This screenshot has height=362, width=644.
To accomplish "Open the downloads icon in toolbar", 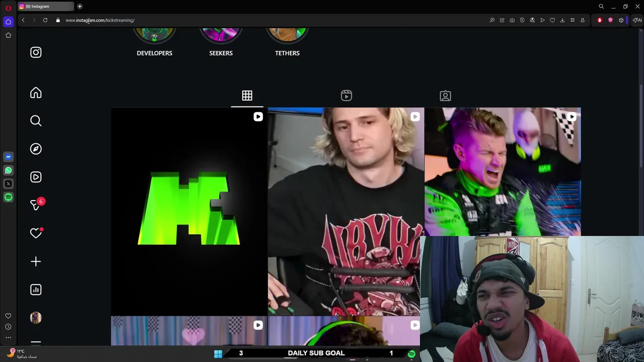I will tap(562, 20).
